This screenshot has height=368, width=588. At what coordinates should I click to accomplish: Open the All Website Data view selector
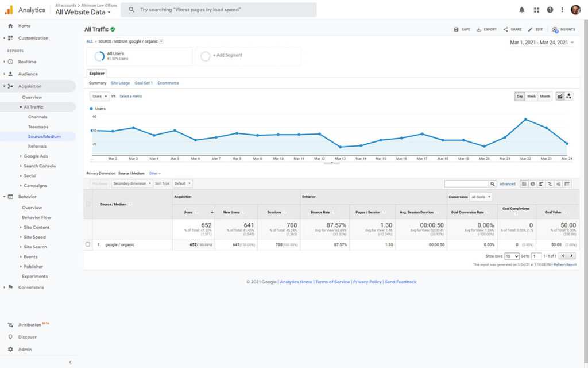tap(83, 13)
